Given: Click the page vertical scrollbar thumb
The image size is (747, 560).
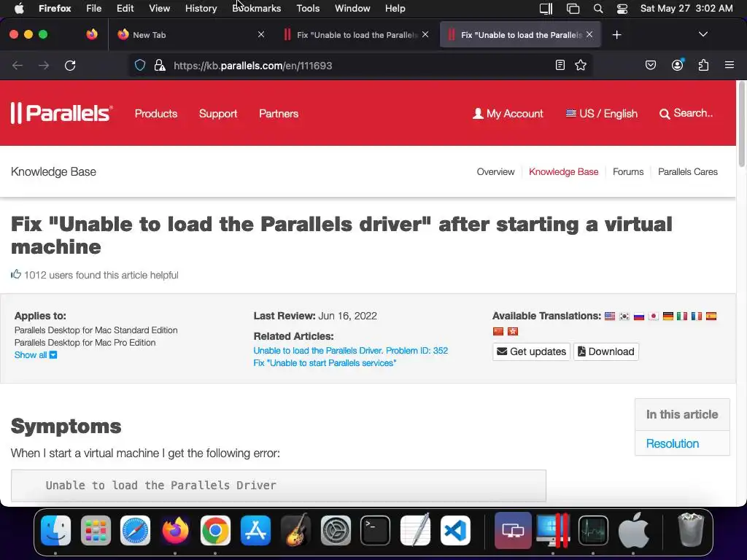Looking at the screenshot, I should pos(741,125).
